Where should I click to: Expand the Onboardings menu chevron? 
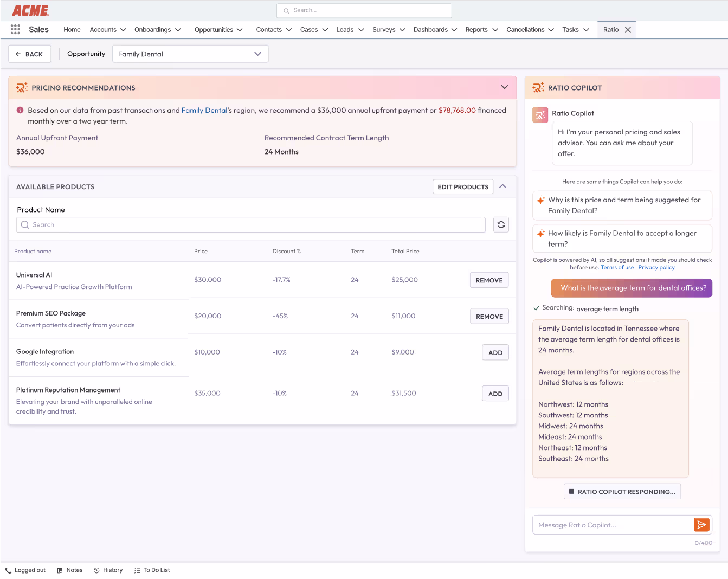(178, 30)
